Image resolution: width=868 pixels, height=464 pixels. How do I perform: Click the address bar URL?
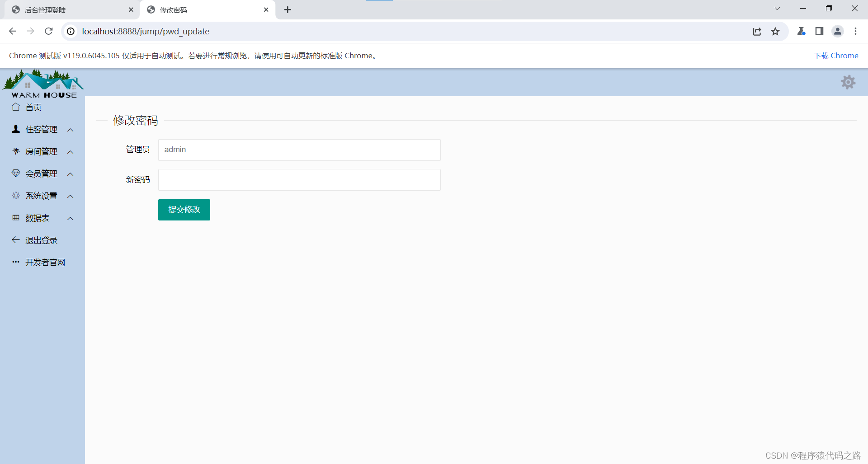146,31
